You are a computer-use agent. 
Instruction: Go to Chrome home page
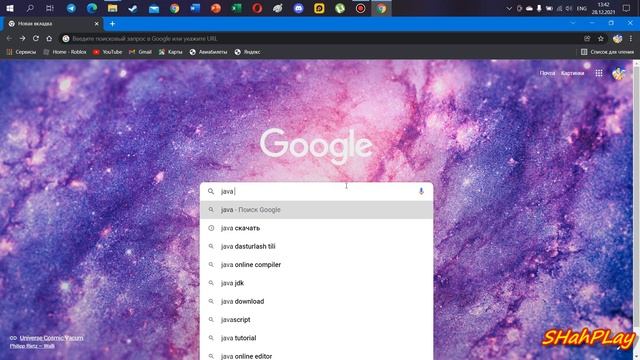click(49, 38)
